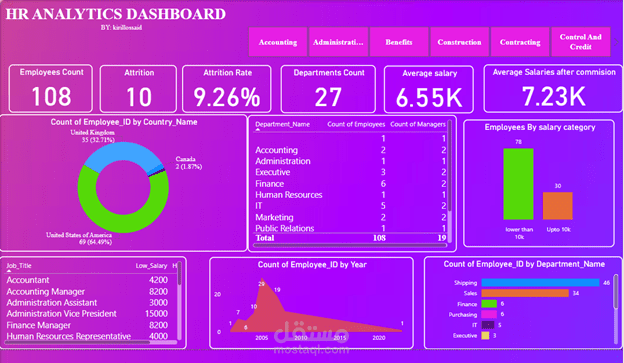Viewport: 624px width, 363px height.
Task: Select the Human Resources table row
Action: [350, 195]
